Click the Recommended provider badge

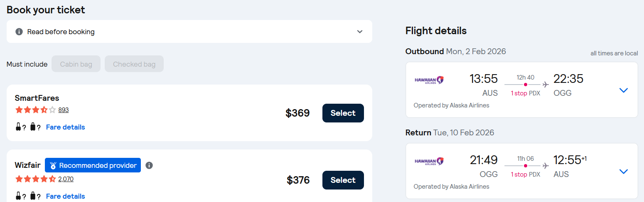point(93,165)
